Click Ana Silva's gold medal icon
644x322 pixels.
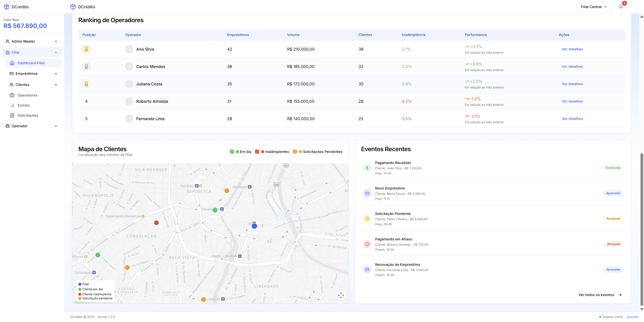pos(86,49)
